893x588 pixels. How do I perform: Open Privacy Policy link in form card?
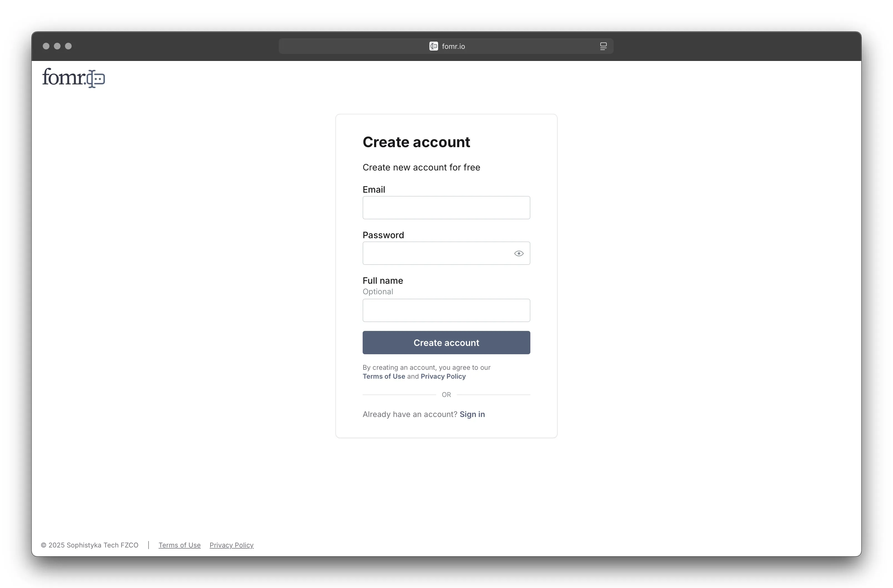[443, 376]
